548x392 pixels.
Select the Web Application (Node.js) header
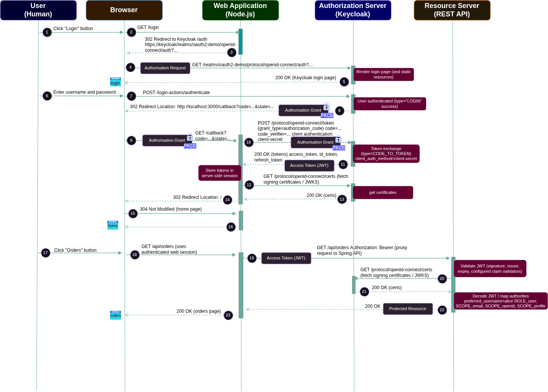click(x=240, y=10)
